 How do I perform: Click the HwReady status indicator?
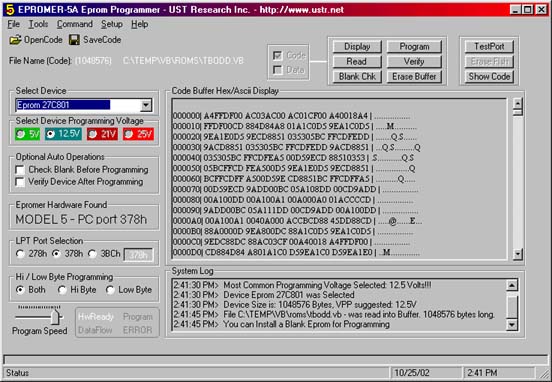pyautogui.click(x=96, y=317)
